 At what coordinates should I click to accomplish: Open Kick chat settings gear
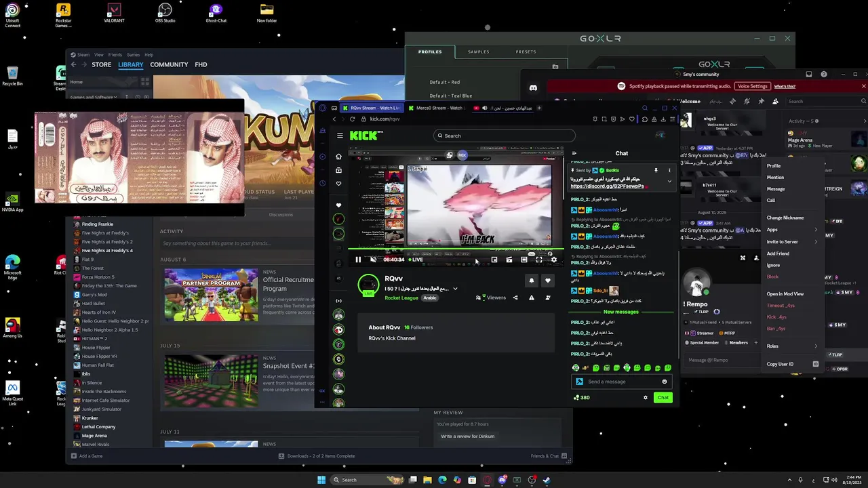pyautogui.click(x=645, y=398)
